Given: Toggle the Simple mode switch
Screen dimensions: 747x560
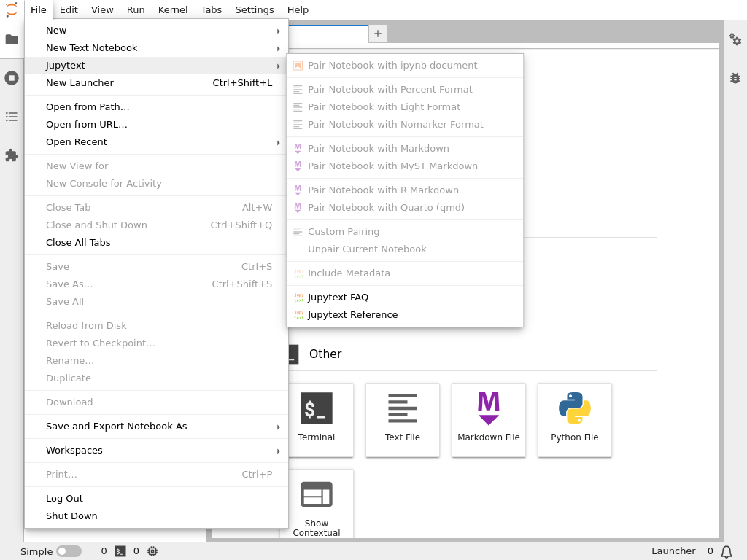Looking at the screenshot, I should coord(69,551).
